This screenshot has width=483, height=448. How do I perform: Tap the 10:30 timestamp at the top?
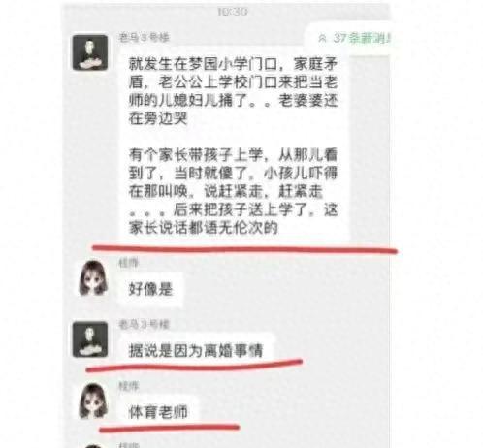(233, 12)
